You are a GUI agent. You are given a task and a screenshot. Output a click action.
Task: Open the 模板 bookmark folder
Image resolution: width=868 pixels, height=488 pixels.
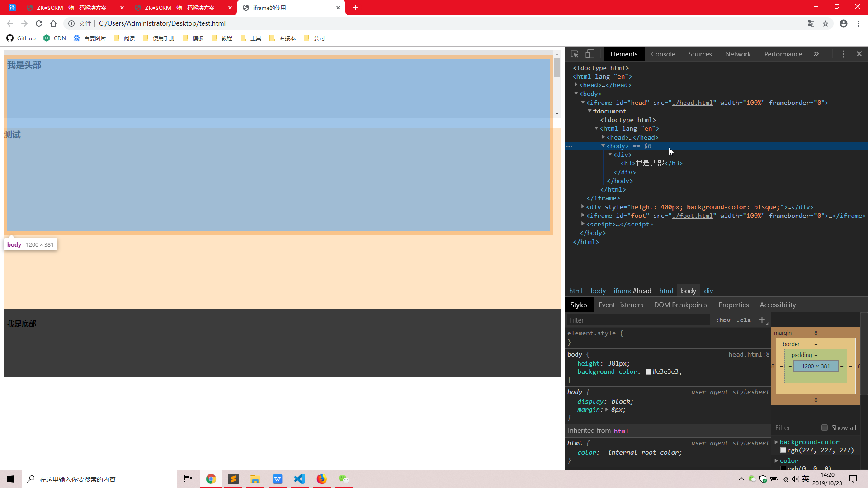(x=193, y=38)
